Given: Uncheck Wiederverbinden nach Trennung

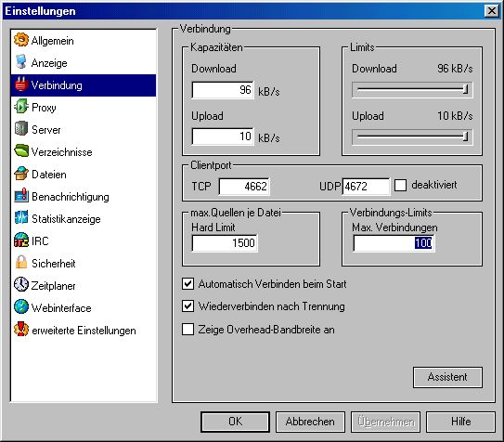Looking at the screenshot, I should point(187,306).
